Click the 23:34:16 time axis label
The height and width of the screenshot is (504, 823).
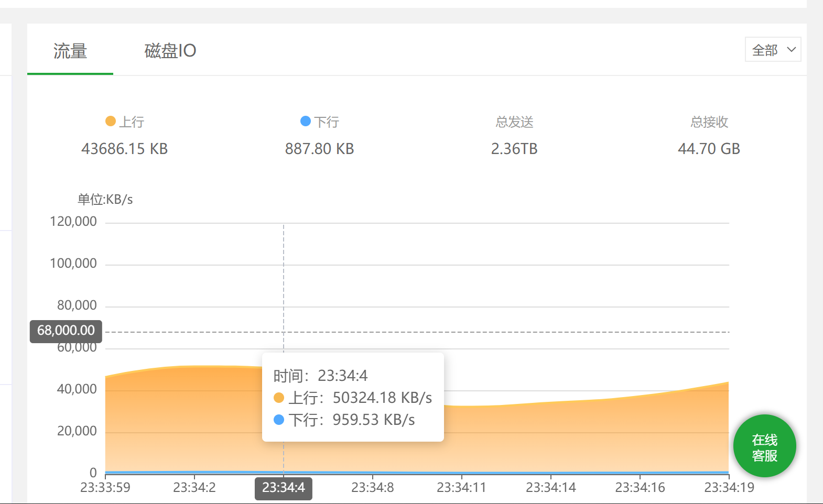coord(640,488)
